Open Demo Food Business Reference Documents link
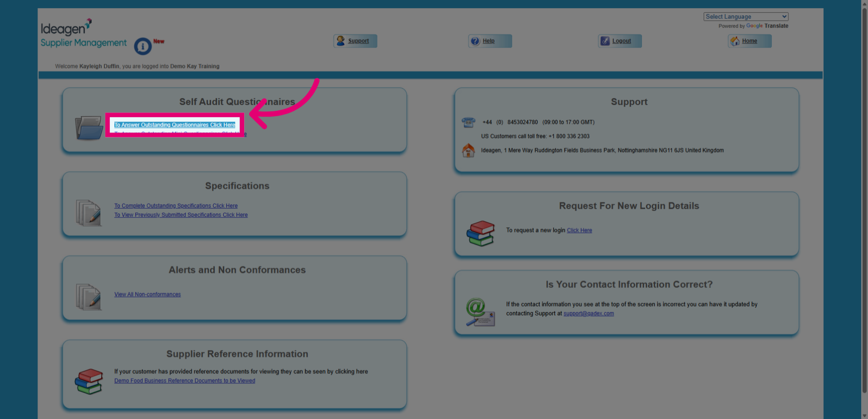The height and width of the screenshot is (419, 868). (184, 381)
